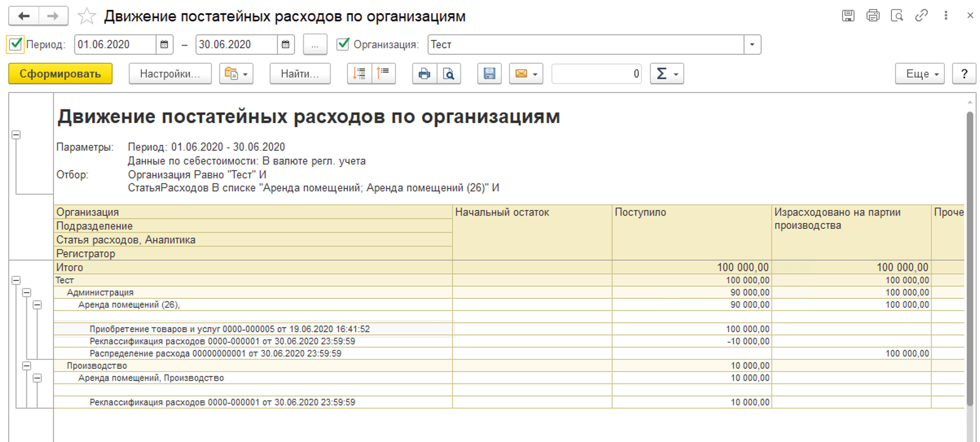
Task: Open the Еще menu
Action: (919, 74)
